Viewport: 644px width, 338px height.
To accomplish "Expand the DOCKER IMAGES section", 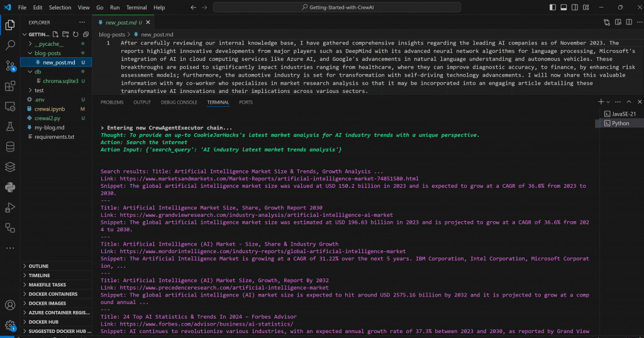I will [x=56, y=303].
